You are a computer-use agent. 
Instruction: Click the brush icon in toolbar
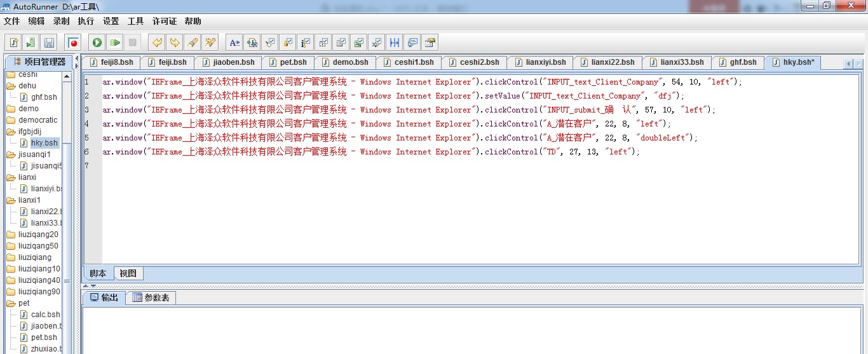pos(192,43)
